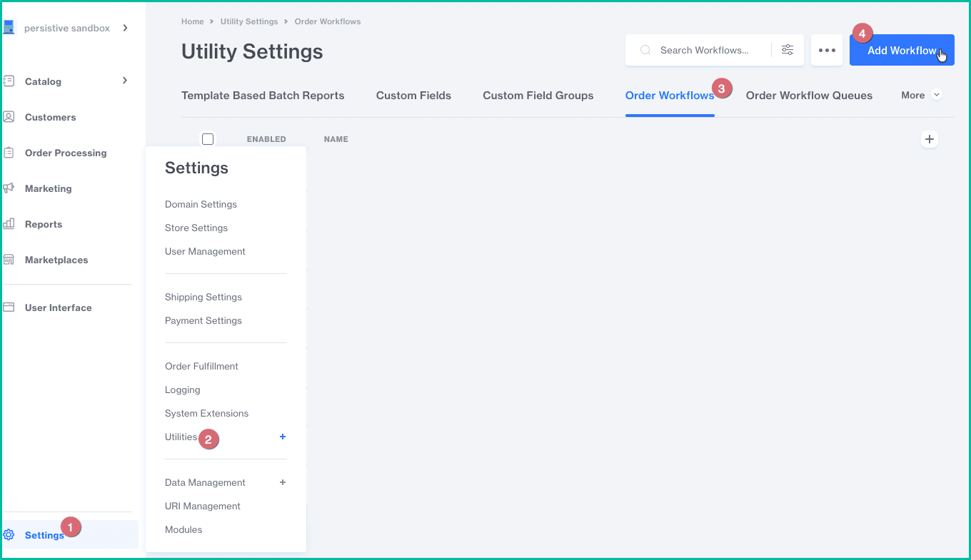Open Domain Settings in Settings menu

(x=201, y=204)
